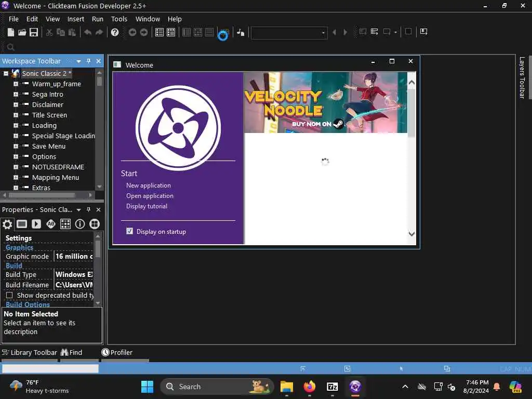This screenshot has width=532, height=399.
Task: Pin the Workspace Toolbar panel
Action: click(x=88, y=61)
